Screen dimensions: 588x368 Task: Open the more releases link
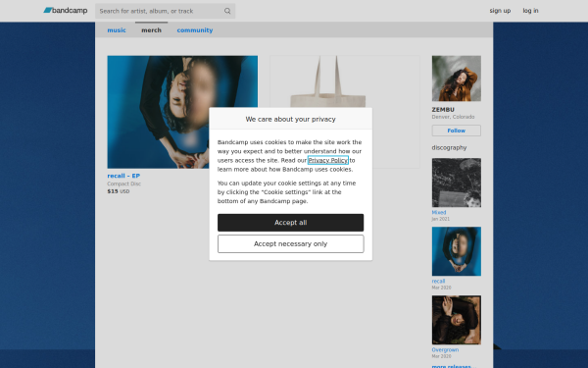[x=454, y=366]
